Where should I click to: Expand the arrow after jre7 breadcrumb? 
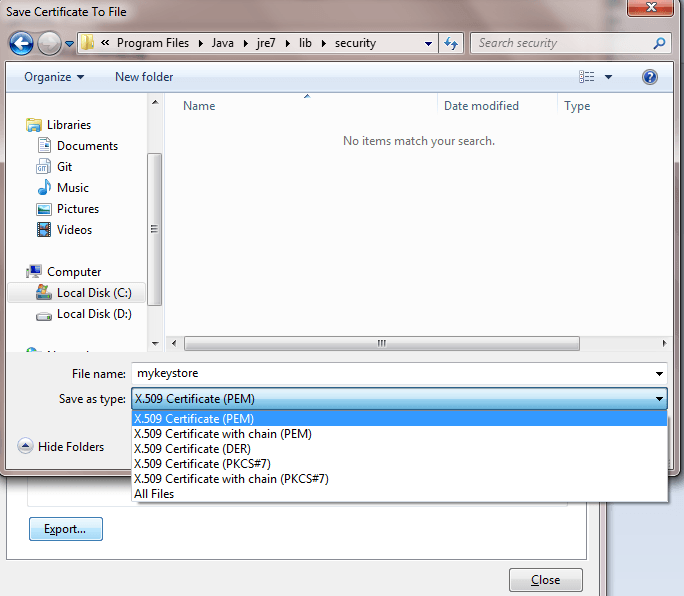click(x=287, y=43)
